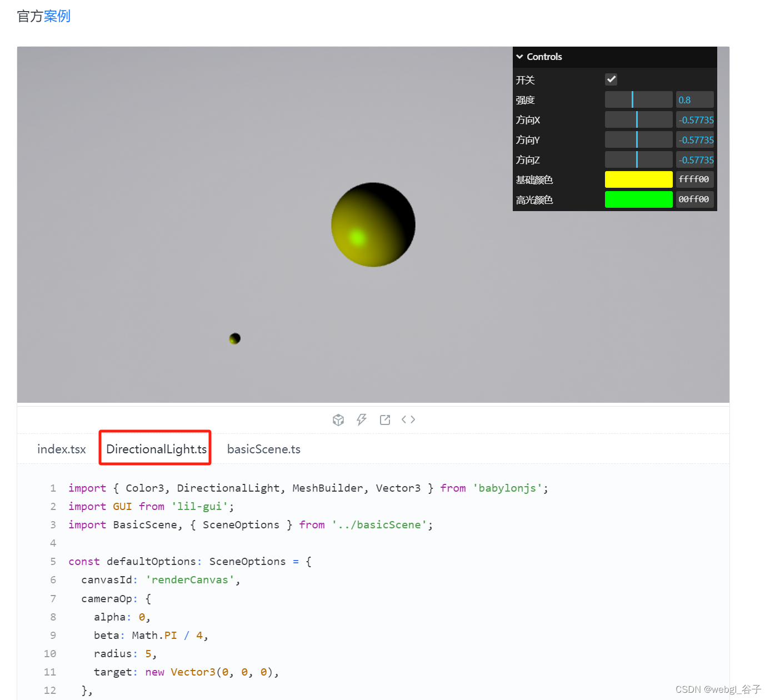Screen dimensions: 770x700
Task: Collapse the Controls panel via its chevron
Action: (x=520, y=56)
